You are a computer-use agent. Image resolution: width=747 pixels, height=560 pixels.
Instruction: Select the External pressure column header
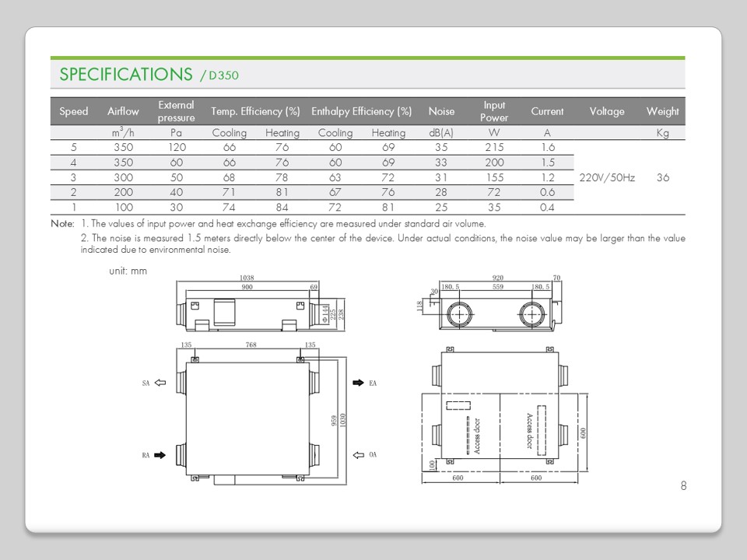click(x=176, y=111)
